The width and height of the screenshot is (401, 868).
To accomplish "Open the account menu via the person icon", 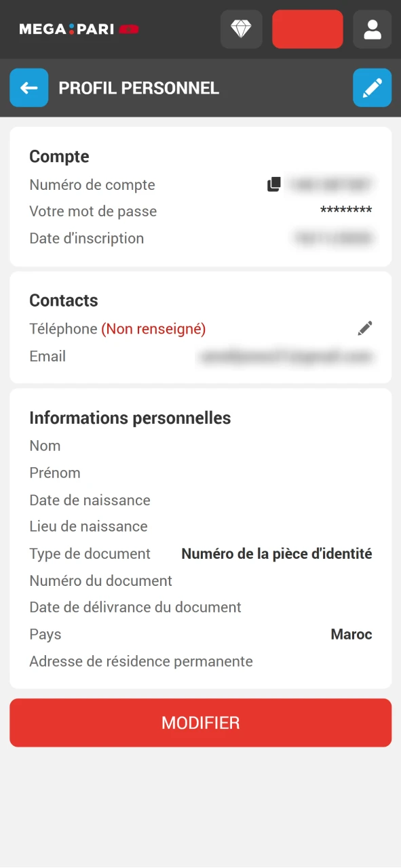I will (x=372, y=29).
